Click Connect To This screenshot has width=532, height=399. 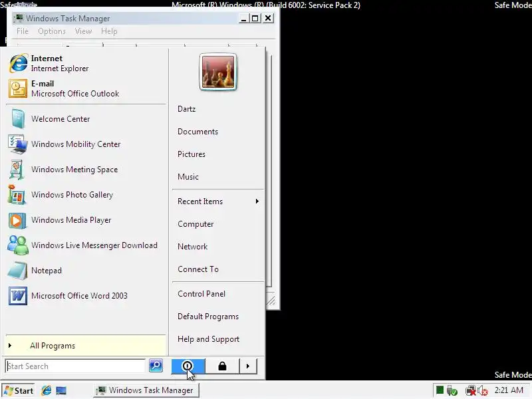(x=218, y=269)
